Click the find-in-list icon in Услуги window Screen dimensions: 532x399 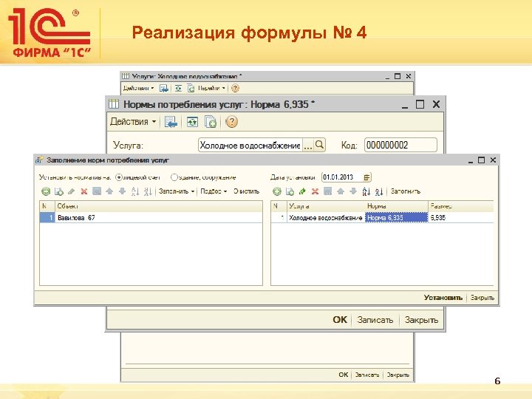click(164, 88)
